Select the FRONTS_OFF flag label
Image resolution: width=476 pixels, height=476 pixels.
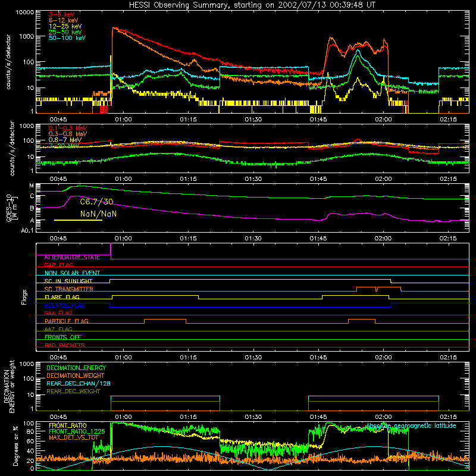(63, 337)
